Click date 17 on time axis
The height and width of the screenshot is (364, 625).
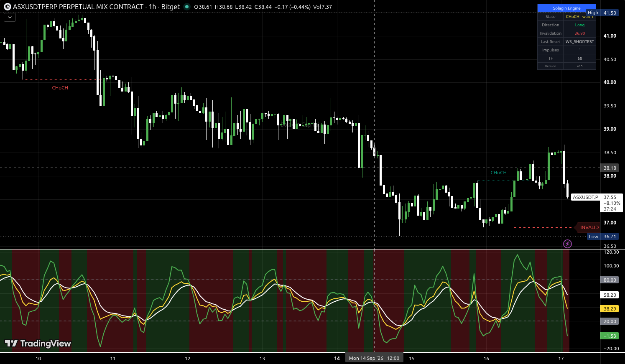pos(561,359)
